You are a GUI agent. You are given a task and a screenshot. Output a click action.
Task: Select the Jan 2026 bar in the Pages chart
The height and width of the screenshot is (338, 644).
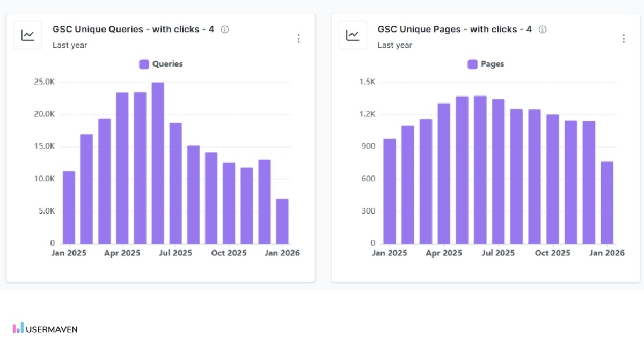pos(606,204)
